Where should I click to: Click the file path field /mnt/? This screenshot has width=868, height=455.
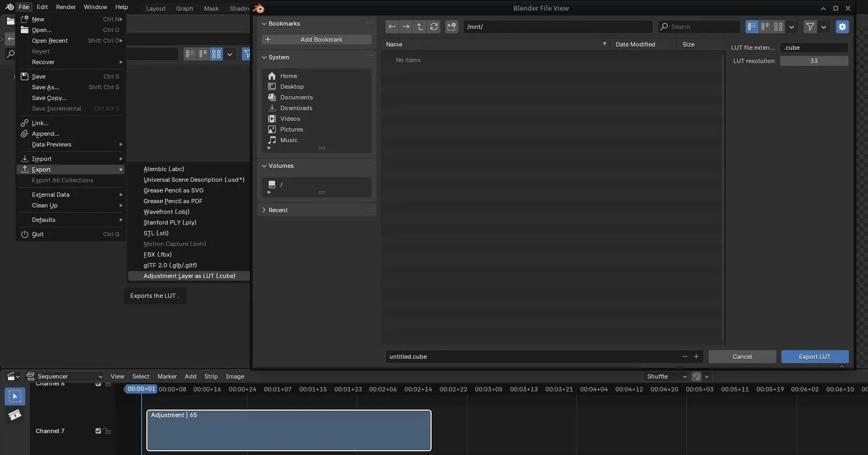[x=558, y=27]
